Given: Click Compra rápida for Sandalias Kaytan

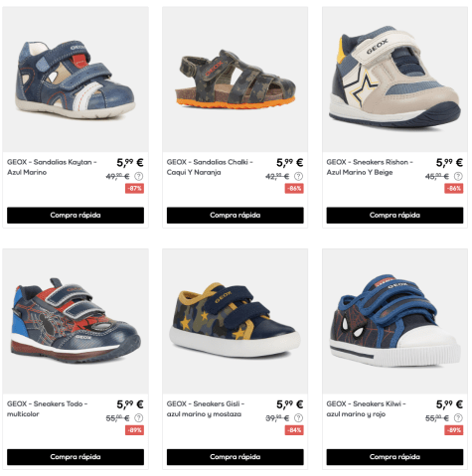Looking at the screenshot, I should pos(76,216).
